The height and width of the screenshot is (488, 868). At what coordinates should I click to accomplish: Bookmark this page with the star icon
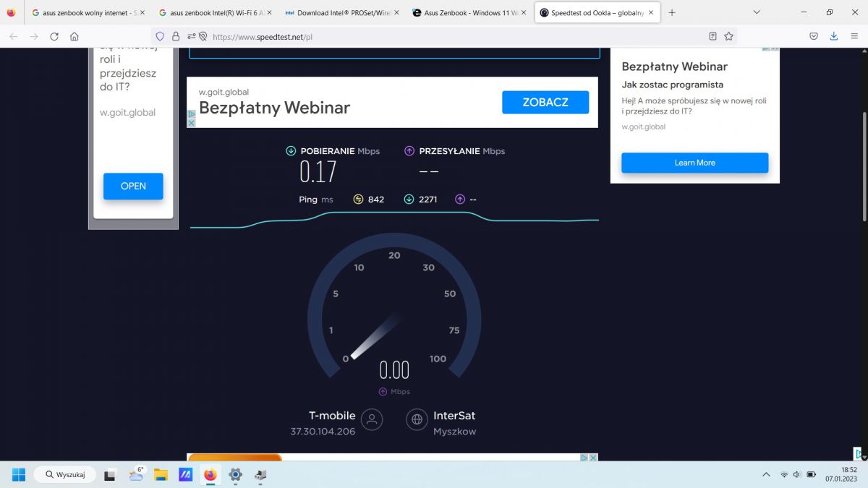click(x=728, y=36)
